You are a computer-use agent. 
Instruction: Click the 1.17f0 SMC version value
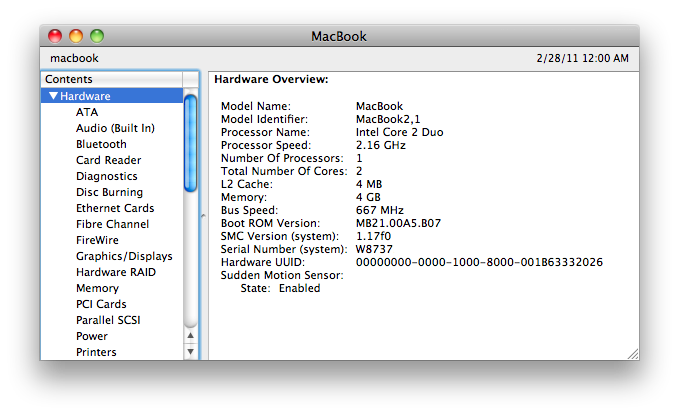pyautogui.click(x=373, y=236)
